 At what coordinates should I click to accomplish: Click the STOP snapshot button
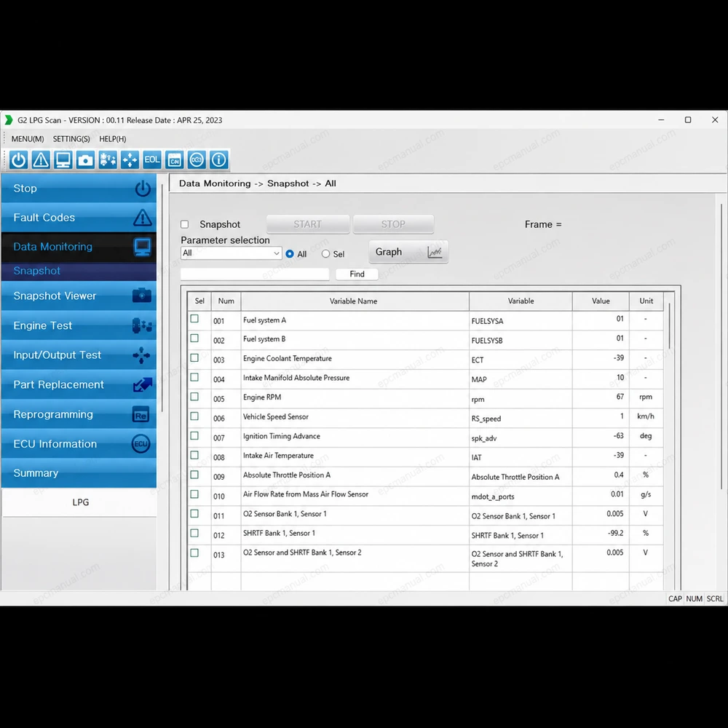(393, 225)
